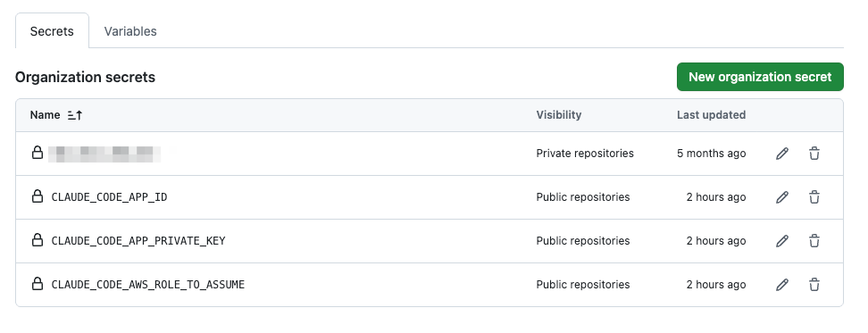Create a New organization secret
Screen dimensions: 868x333
(760, 77)
